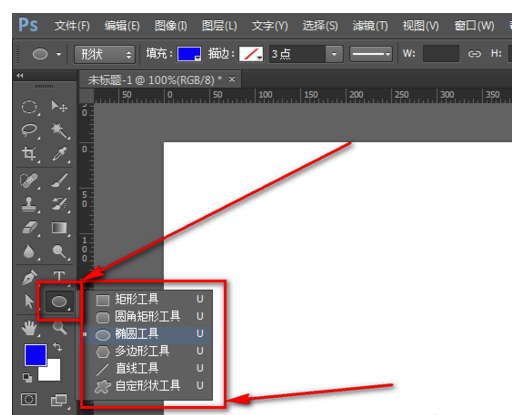Select the Elliptical Marquee tool
Viewport: 528px width, 415px height.
point(29,107)
